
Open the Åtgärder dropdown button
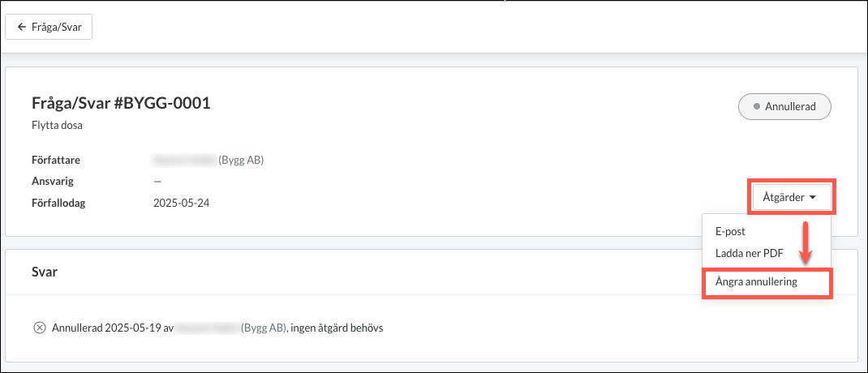coord(792,197)
